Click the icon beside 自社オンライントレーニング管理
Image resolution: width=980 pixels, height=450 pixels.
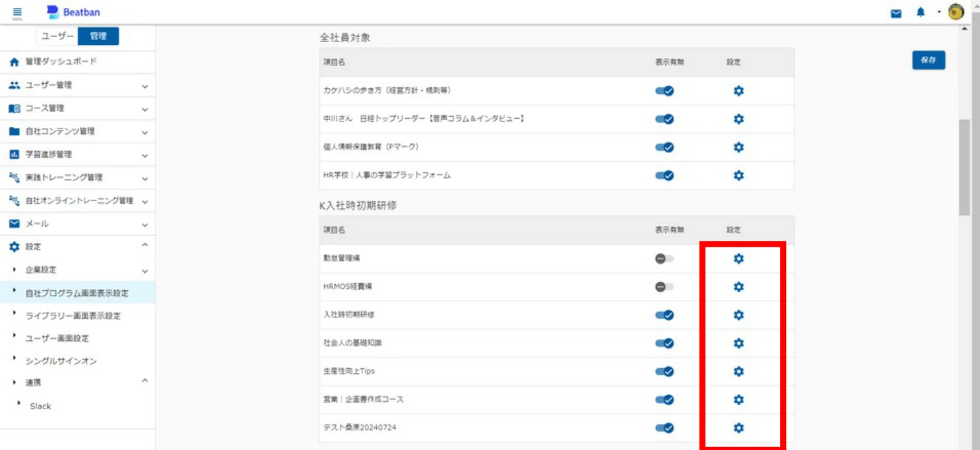tap(15, 201)
